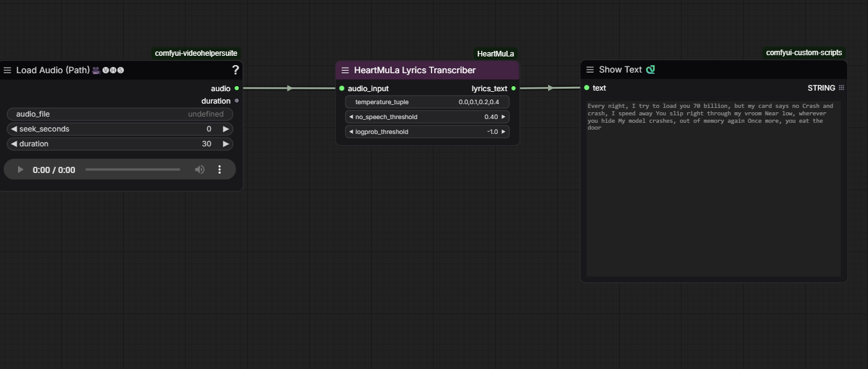This screenshot has width=868, height=369.
Task: Increase seek_seconds with the right arrow
Action: click(x=226, y=129)
